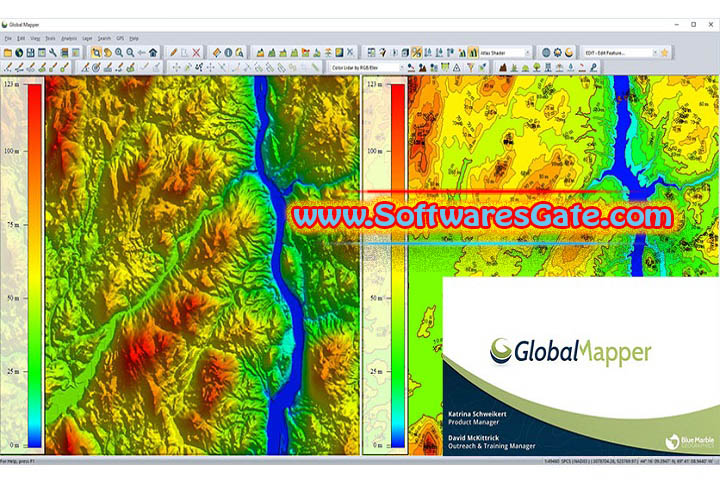Click the Zoom In magnifier with plus
This screenshot has height=480, width=720.
tap(119, 53)
